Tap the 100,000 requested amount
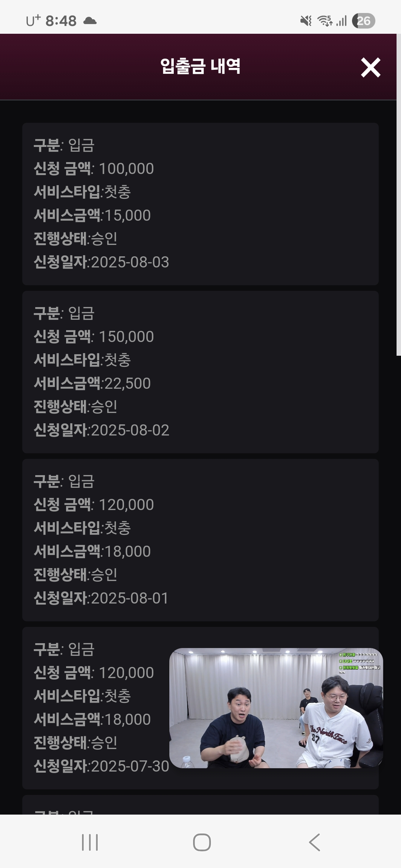This screenshot has width=401, height=868. click(126, 169)
